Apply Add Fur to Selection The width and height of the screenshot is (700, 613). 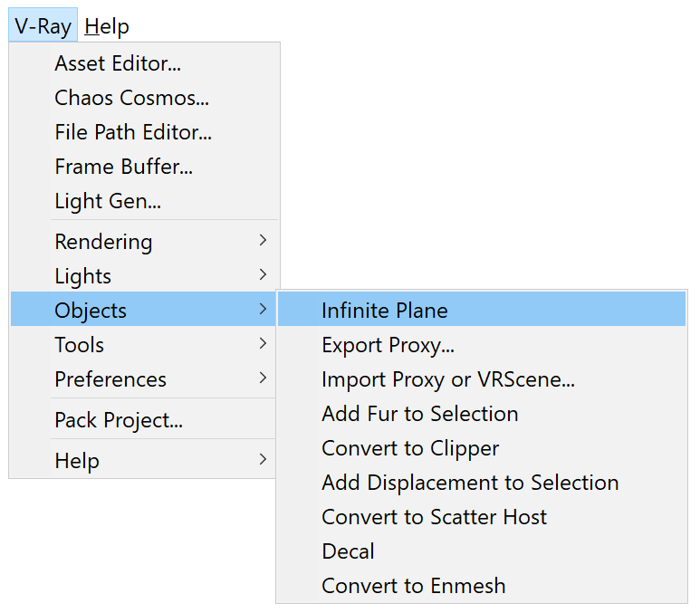tap(481, 414)
